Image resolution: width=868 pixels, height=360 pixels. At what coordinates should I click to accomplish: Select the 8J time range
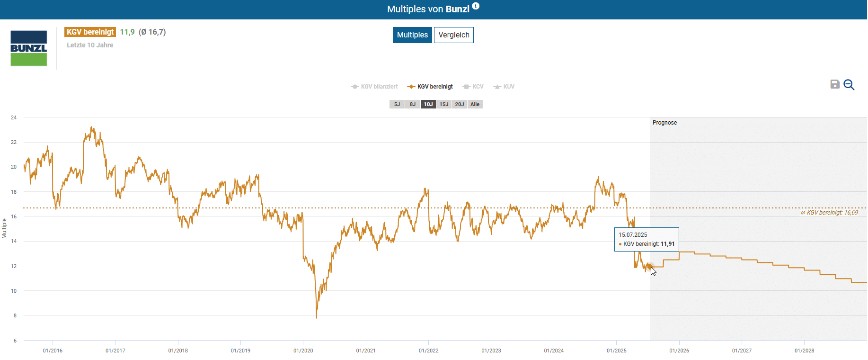pos(413,104)
